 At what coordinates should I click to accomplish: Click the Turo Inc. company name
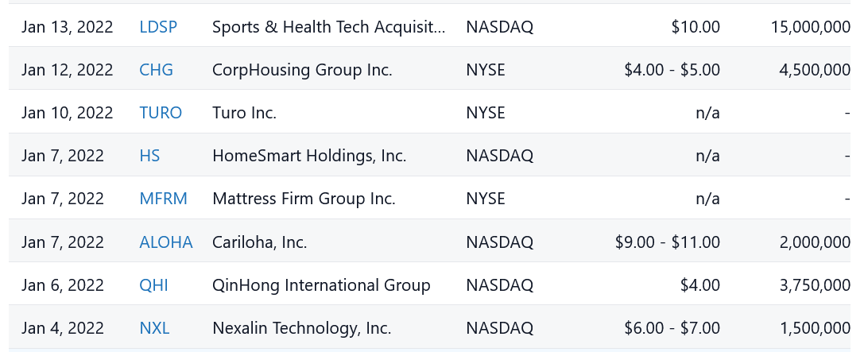coord(244,113)
